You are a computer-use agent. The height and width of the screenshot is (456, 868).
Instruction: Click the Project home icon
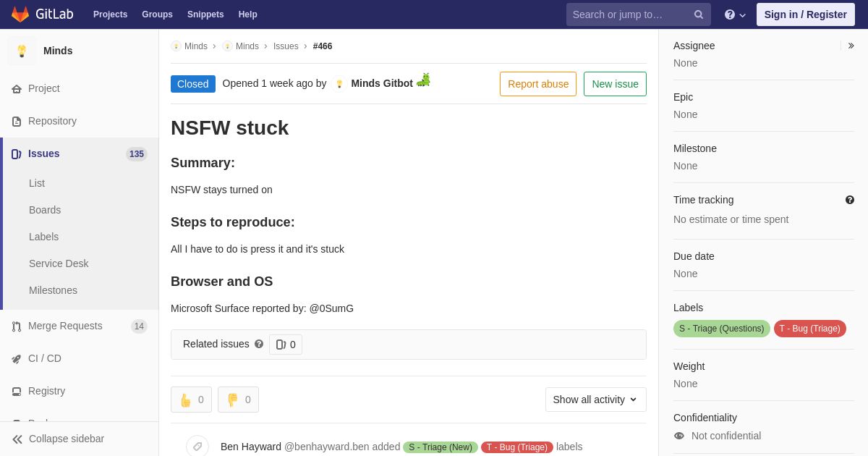[17, 89]
